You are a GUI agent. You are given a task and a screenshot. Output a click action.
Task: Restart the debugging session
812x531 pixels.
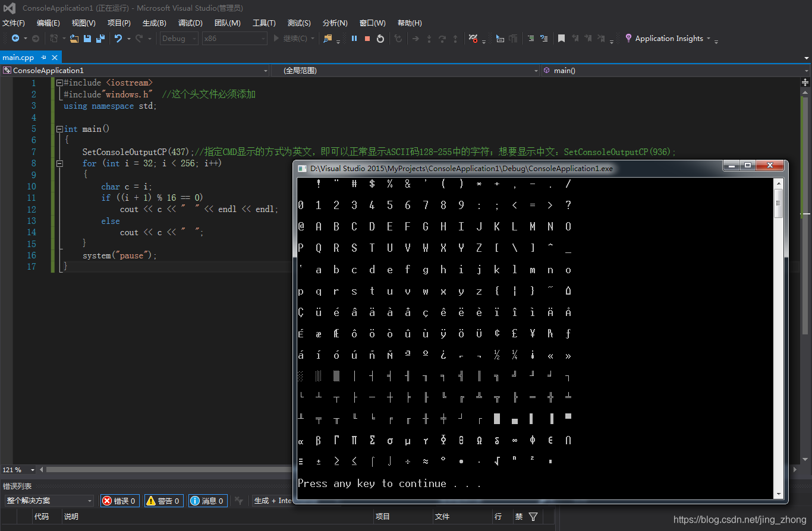380,39
